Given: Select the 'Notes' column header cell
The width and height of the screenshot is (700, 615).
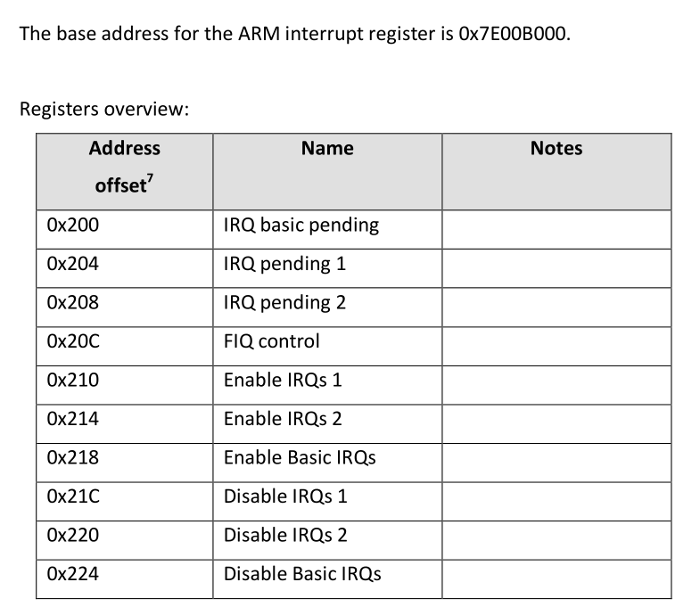Looking at the screenshot, I should point(556,149).
